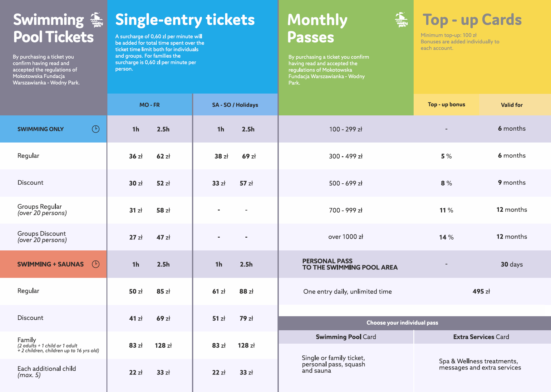Choose the Extra Services Card option
This screenshot has height=392, width=551.
481,337
